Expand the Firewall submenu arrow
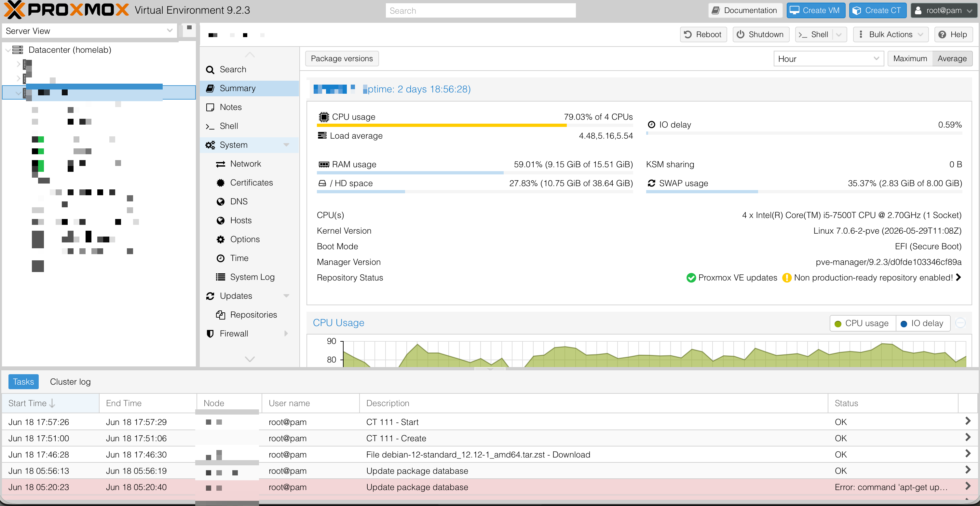 click(286, 334)
